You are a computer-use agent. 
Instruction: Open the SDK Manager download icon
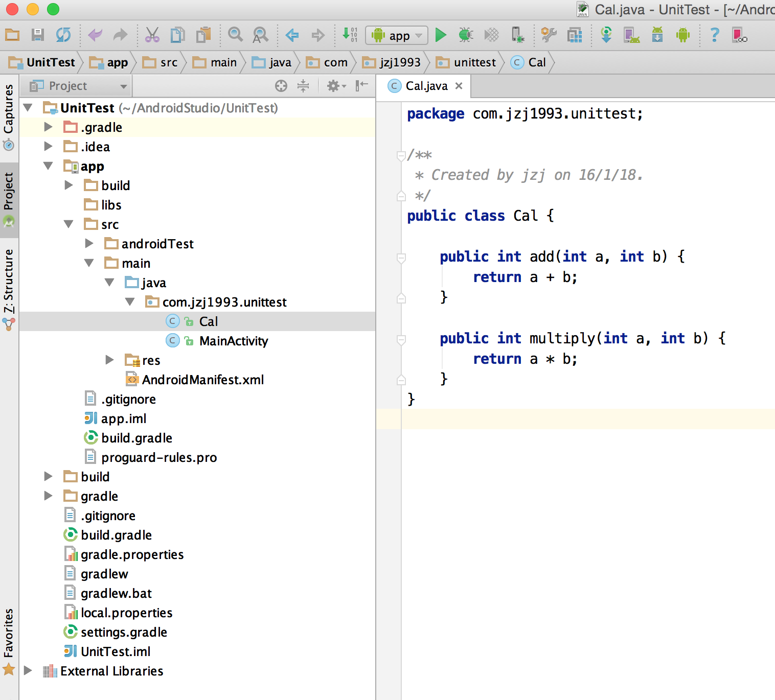(657, 35)
